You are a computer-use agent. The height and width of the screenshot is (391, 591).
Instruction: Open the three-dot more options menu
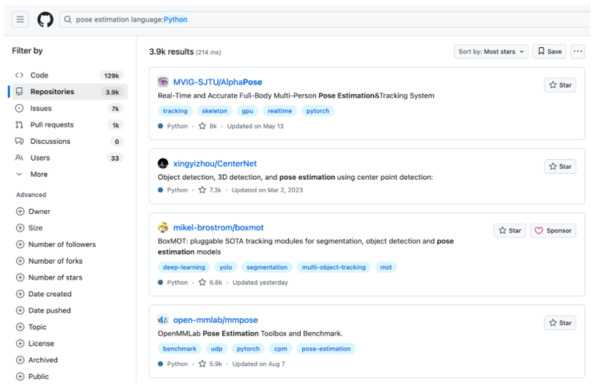point(577,51)
